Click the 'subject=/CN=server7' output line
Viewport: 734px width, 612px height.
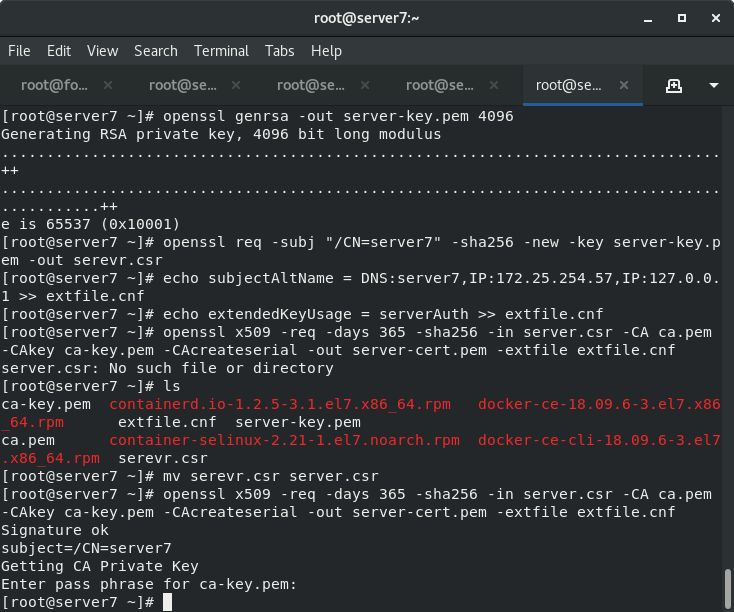tap(86, 548)
